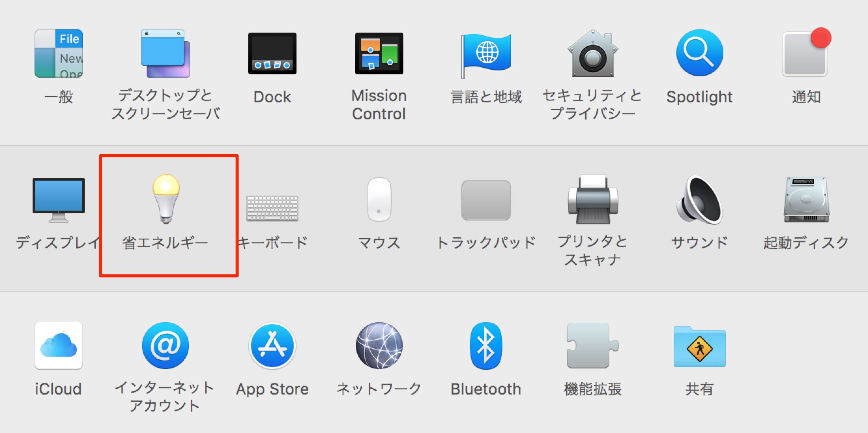Open Mission Control preferences

pyautogui.click(x=379, y=53)
